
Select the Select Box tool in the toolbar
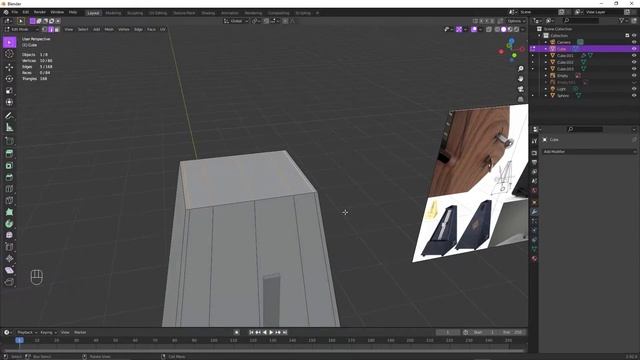[9, 42]
